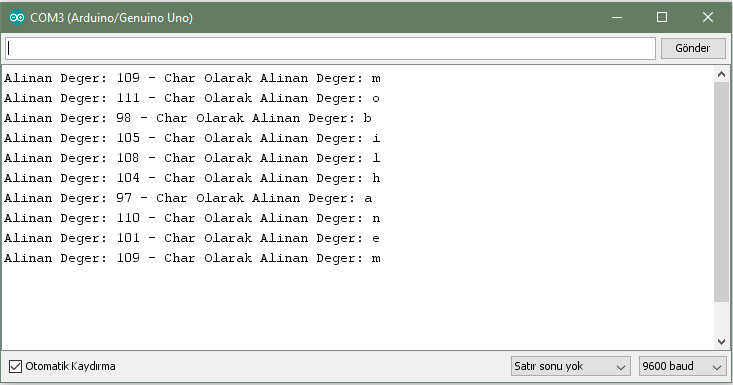This screenshot has height=385, width=733.
Task: Close the COM3 serial monitor window
Action: pyautogui.click(x=708, y=18)
